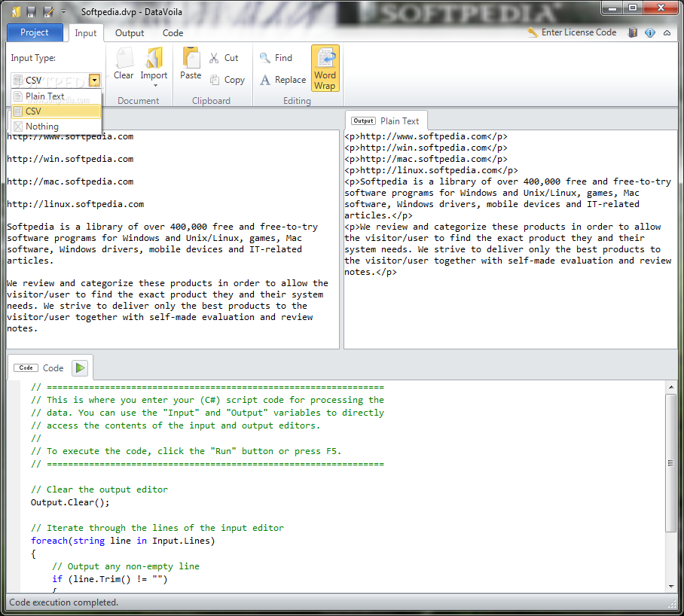Click the Import folder icon
684x616 pixels.
click(154, 59)
